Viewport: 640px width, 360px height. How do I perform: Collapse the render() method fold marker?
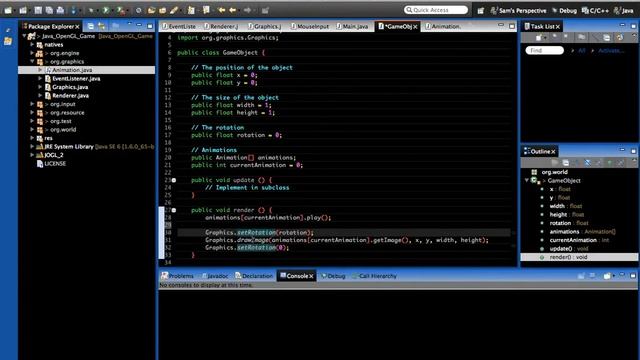(174, 210)
